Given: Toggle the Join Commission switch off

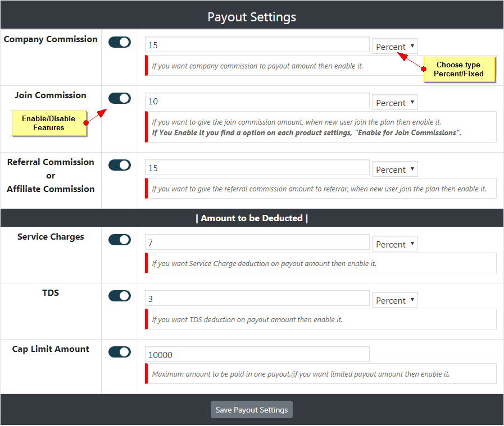Looking at the screenshot, I should pyautogui.click(x=119, y=98).
